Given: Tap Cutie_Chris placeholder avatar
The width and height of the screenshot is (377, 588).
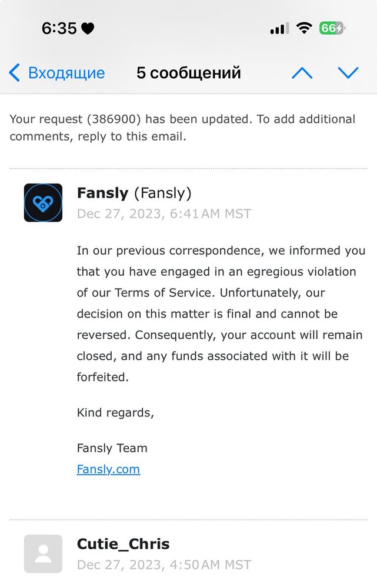Looking at the screenshot, I should point(43,553).
